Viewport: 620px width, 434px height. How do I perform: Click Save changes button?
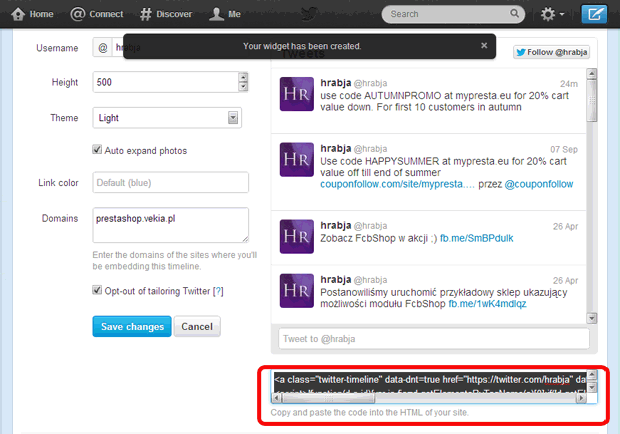click(130, 327)
